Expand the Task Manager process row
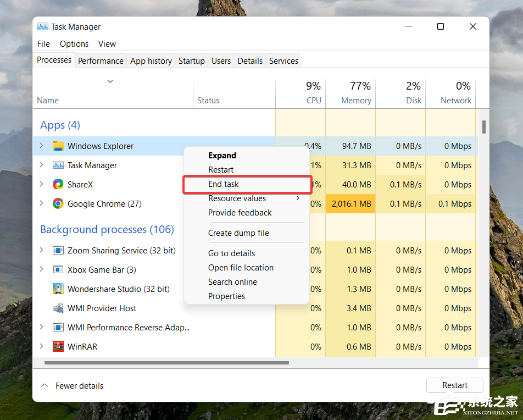The height and width of the screenshot is (420, 523). tap(41, 165)
